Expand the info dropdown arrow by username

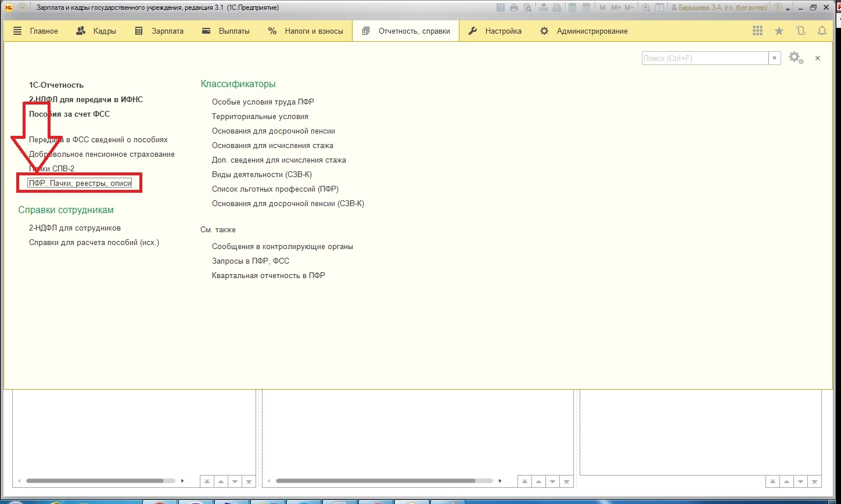click(788, 8)
